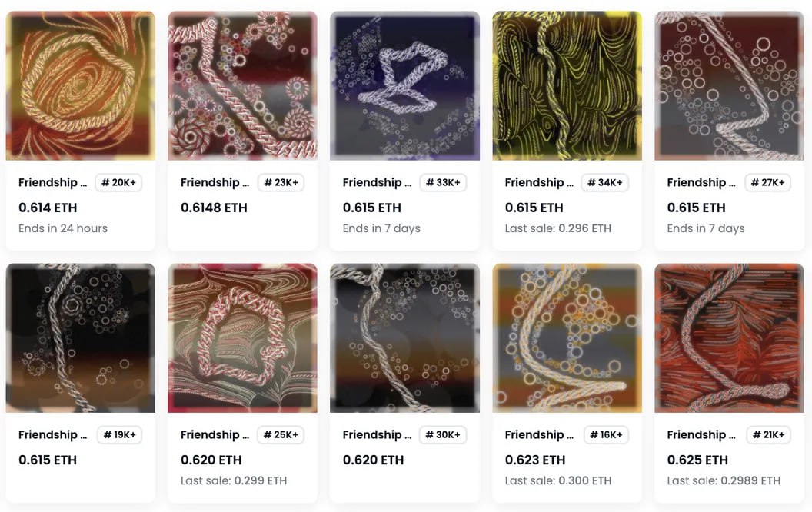View the yellow wavy lines artwork
812x512 pixels.
[x=567, y=85]
